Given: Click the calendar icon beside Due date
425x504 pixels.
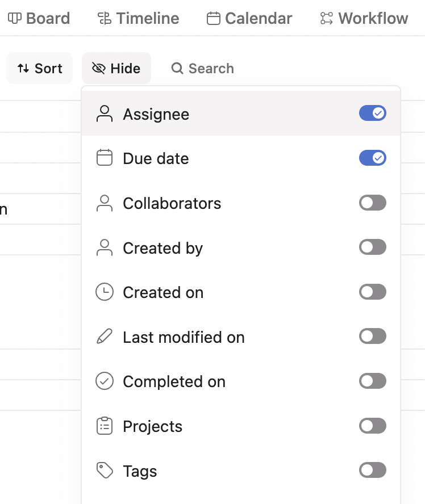Looking at the screenshot, I should [x=105, y=158].
